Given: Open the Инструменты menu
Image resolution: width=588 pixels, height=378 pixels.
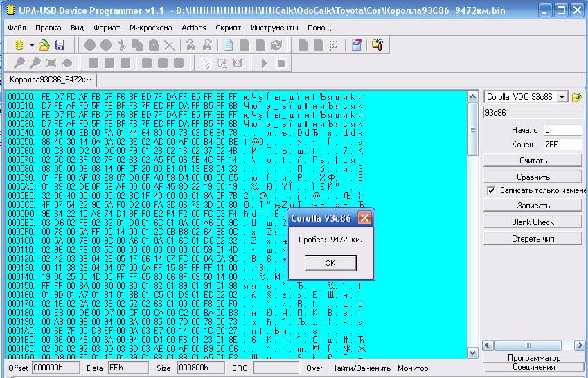Looking at the screenshot, I should (x=274, y=28).
